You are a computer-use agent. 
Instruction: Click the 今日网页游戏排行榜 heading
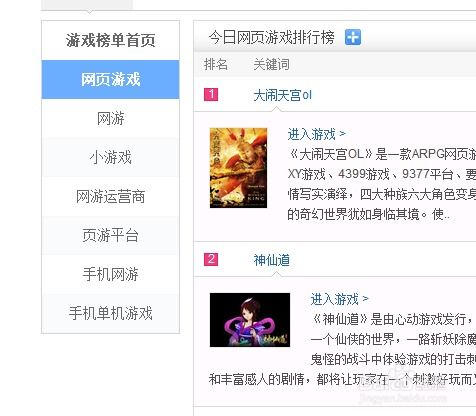click(x=271, y=37)
